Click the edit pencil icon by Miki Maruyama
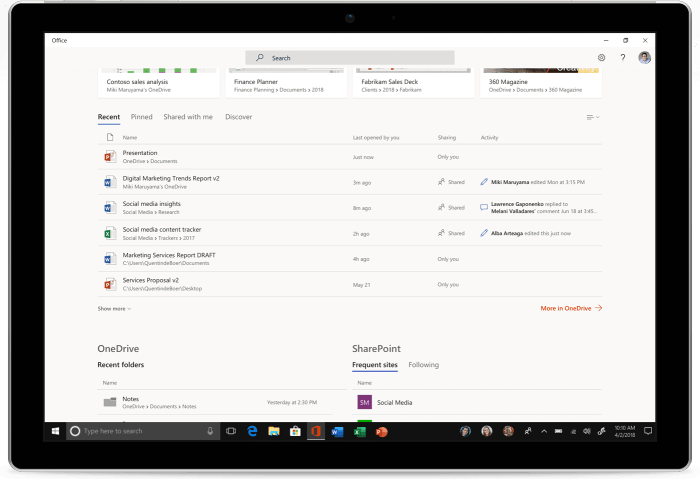 pyautogui.click(x=484, y=182)
